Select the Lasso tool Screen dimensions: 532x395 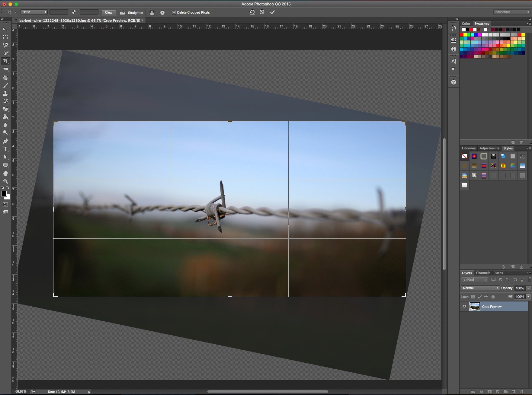click(5, 45)
